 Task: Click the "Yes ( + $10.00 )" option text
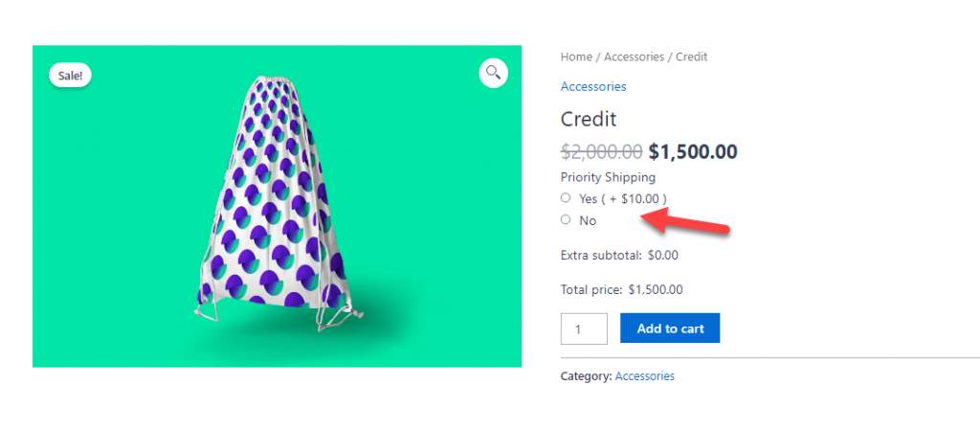622,198
